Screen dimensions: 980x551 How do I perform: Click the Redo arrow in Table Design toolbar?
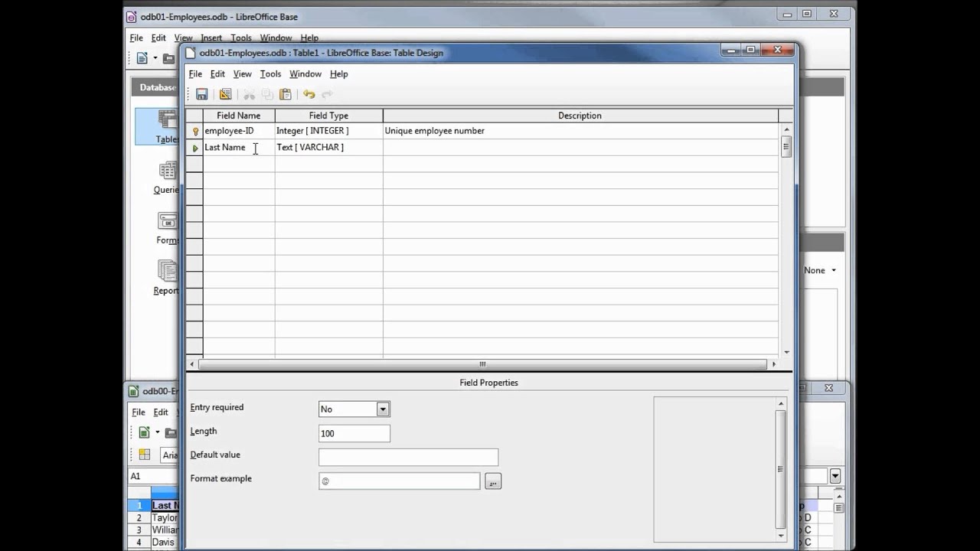[327, 94]
